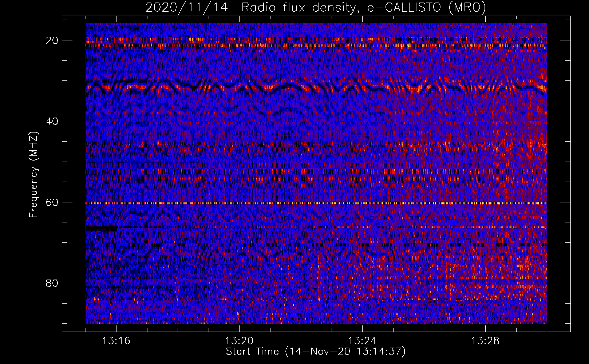Click the 13:24 time tick label
This screenshot has width=589, height=364.
tap(362, 341)
